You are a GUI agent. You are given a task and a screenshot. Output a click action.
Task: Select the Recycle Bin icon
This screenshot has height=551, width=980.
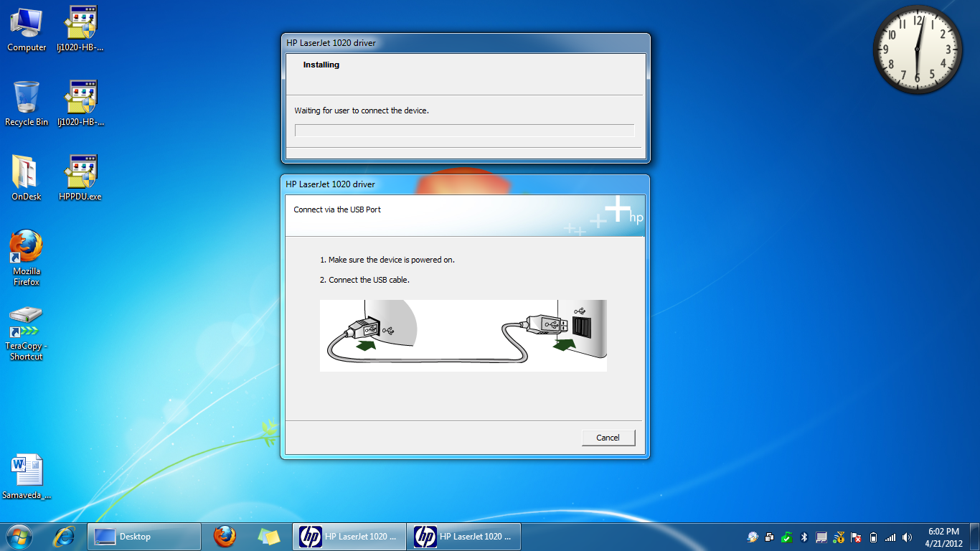[x=27, y=104]
